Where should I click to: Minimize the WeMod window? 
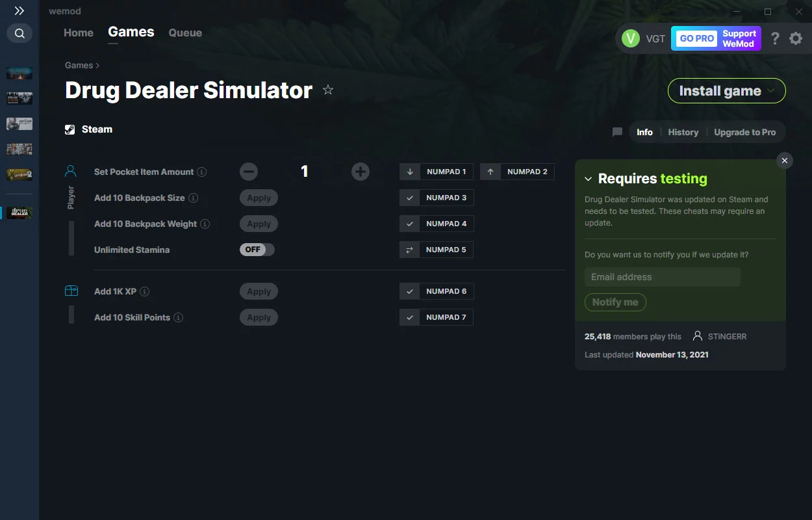[x=737, y=12]
